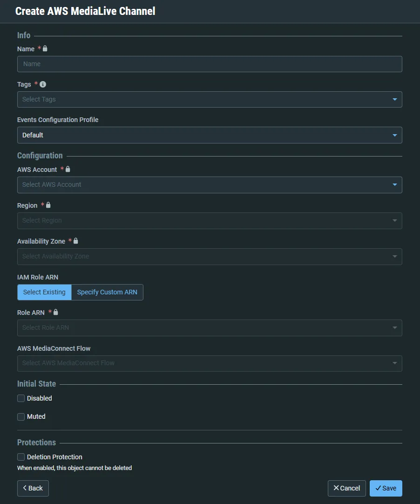Click the info icon beside Tags

pos(43,84)
